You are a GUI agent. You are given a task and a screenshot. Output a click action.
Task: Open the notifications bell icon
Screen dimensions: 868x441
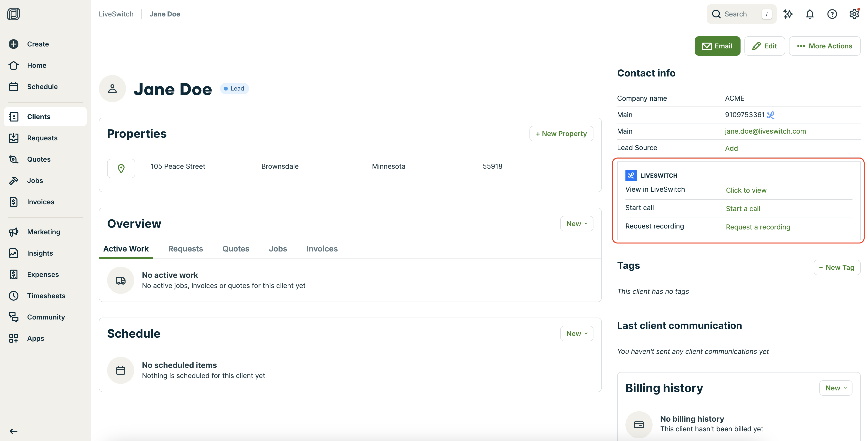810,14
